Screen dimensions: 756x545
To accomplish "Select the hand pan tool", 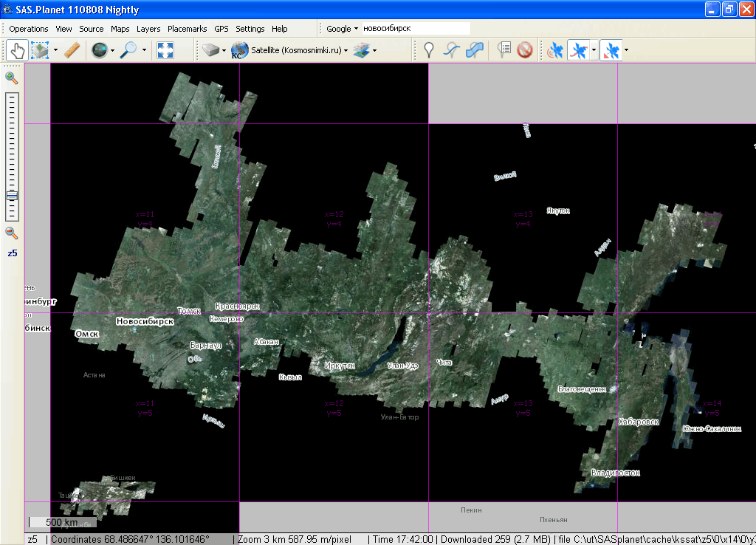I will point(16,50).
